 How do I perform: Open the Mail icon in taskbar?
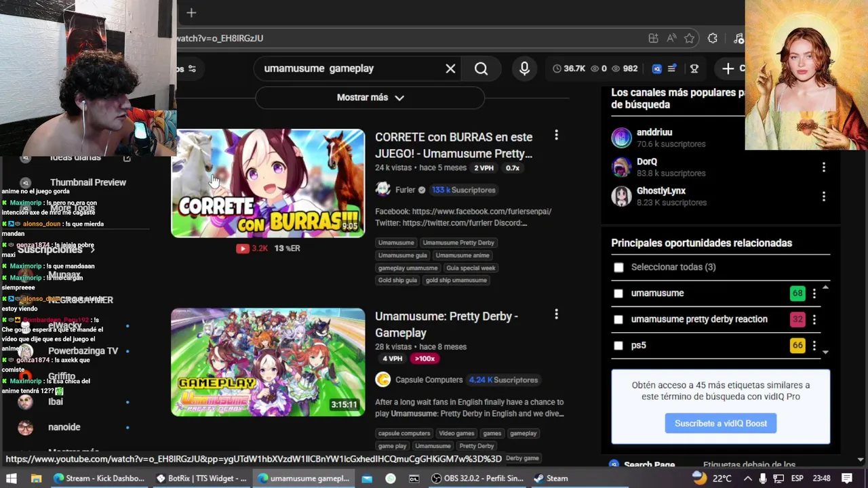click(x=367, y=479)
